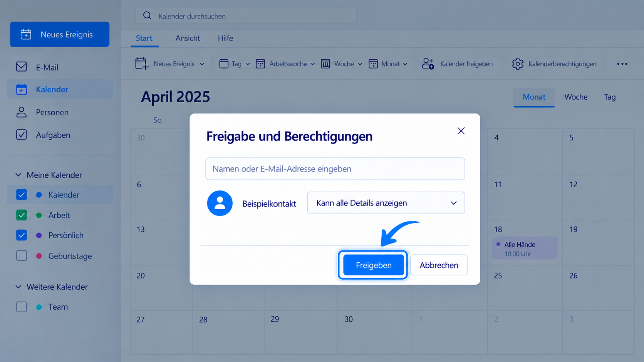Uncheck the Persönlich calendar checkbox
This screenshot has width=644, height=362.
[22, 235]
